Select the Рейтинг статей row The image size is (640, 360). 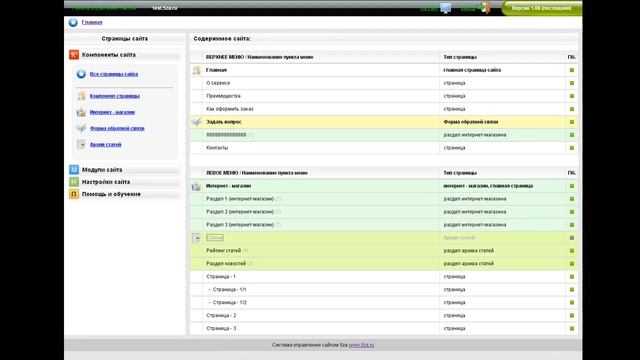pos(384,251)
